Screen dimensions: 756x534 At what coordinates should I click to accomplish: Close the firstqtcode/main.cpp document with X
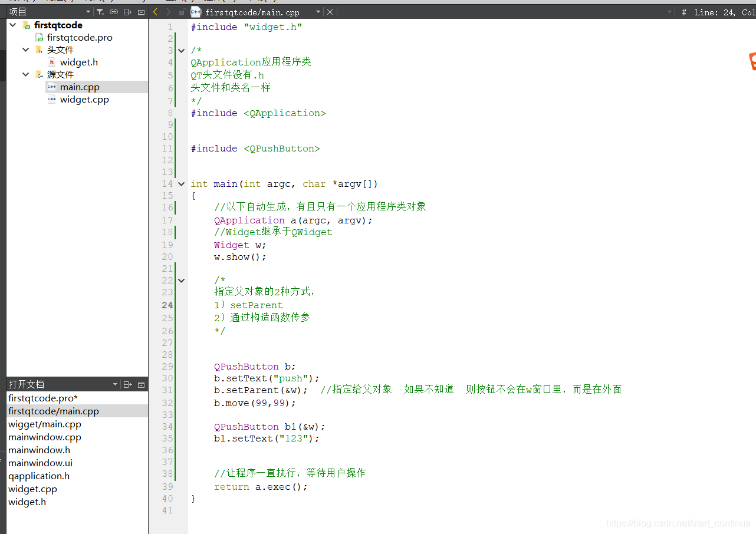coord(330,12)
